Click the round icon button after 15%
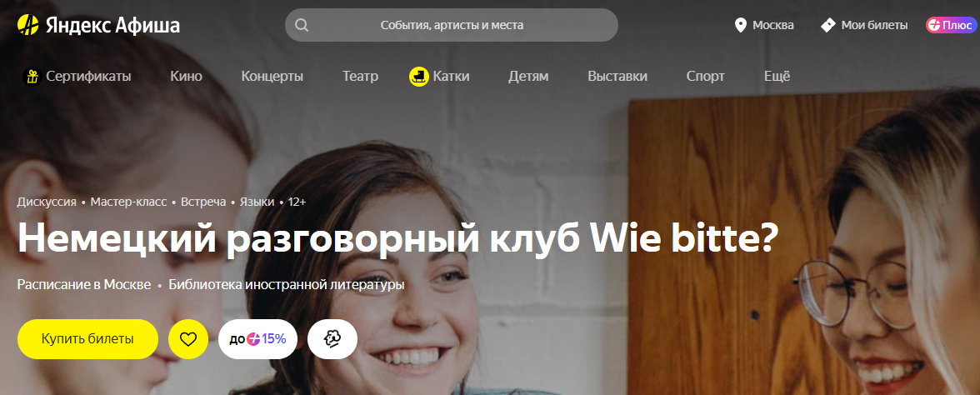Viewport: 980px width, 395px height. click(332, 339)
